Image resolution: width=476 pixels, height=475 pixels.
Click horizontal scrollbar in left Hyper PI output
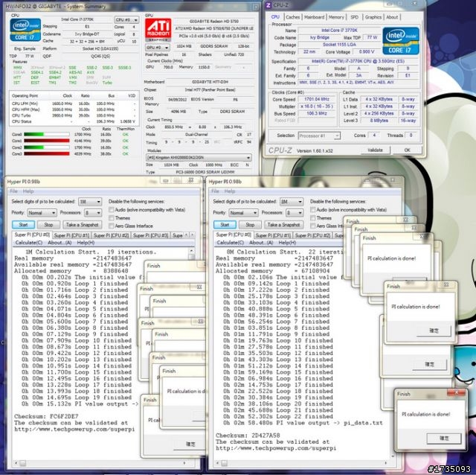(x=100, y=463)
